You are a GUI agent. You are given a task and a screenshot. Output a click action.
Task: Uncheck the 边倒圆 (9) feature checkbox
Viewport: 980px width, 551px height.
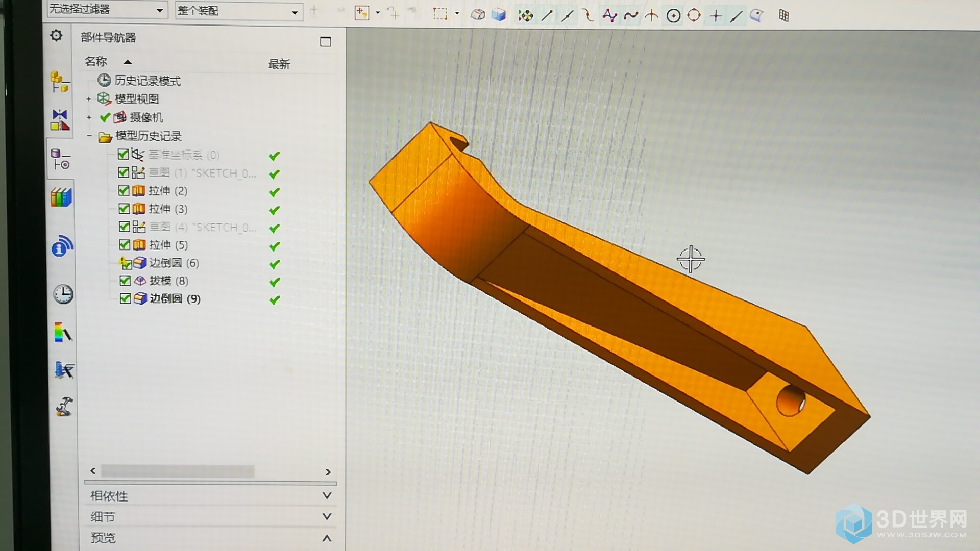click(125, 298)
